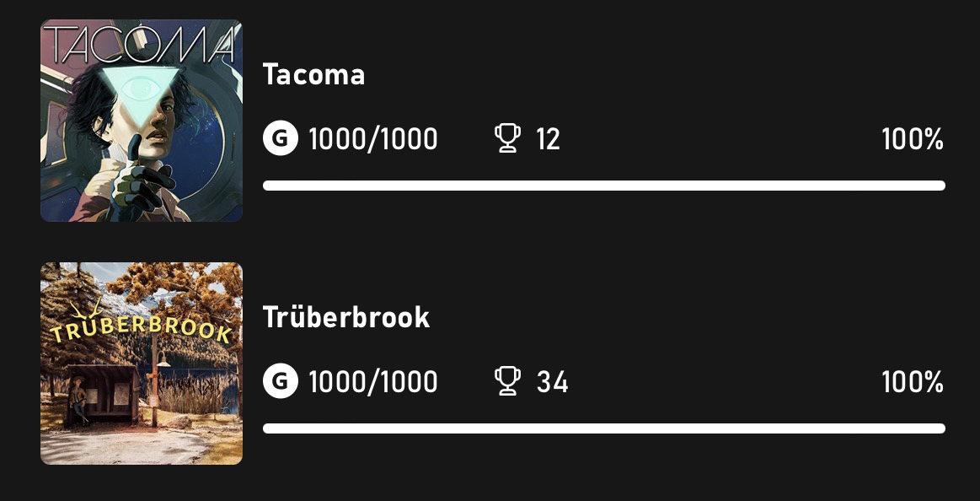980x501 pixels.
Task: Select Trüberbrook's 1000/1000 gamerscore value
Action: [373, 381]
